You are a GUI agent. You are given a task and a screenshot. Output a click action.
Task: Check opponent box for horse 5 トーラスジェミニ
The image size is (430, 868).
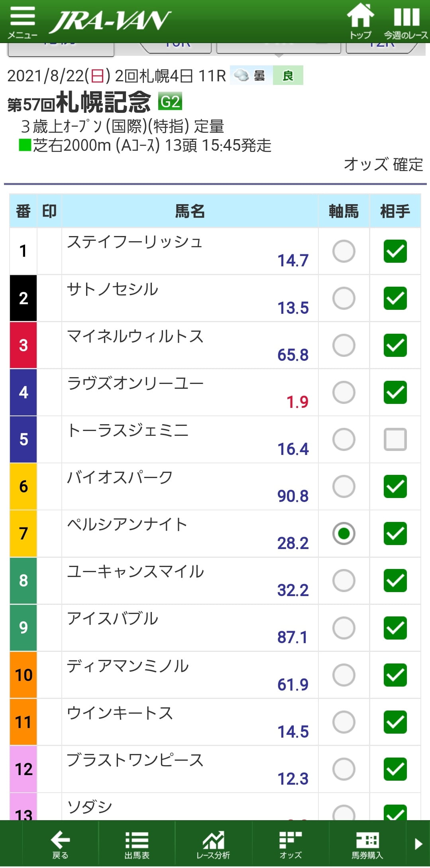[x=395, y=439]
